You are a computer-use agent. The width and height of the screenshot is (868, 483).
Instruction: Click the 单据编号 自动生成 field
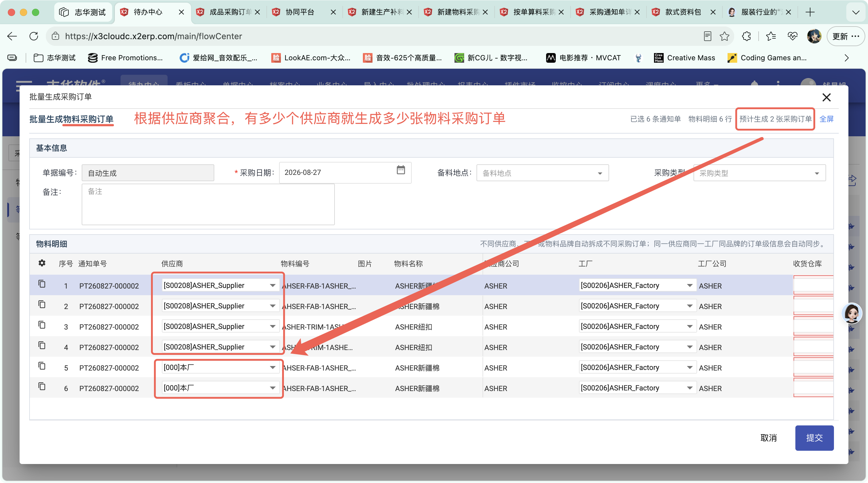tap(148, 173)
